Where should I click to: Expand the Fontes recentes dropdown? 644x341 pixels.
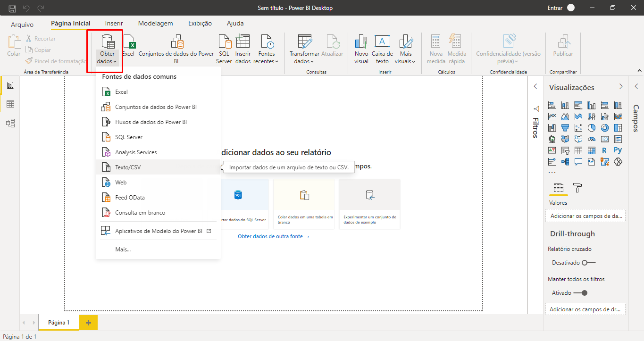267,49
